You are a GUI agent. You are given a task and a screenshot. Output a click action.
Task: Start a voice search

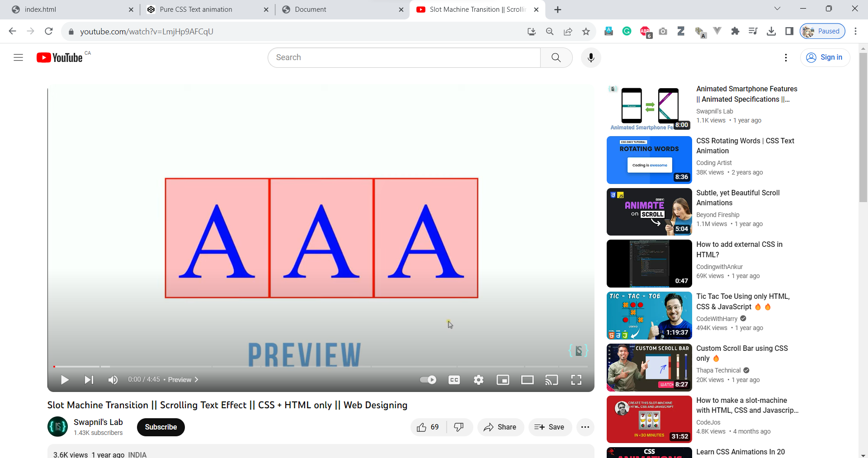590,57
